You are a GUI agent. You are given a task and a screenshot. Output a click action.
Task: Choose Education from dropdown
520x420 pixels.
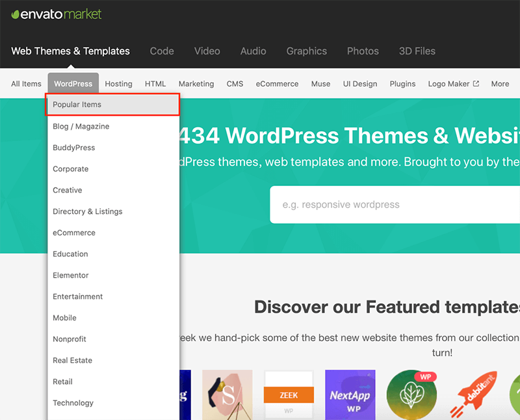pyautogui.click(x=113, y=254)
